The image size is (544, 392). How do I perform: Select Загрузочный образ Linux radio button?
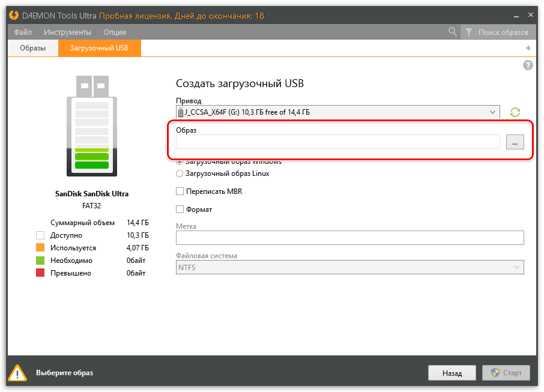point(180,173)
